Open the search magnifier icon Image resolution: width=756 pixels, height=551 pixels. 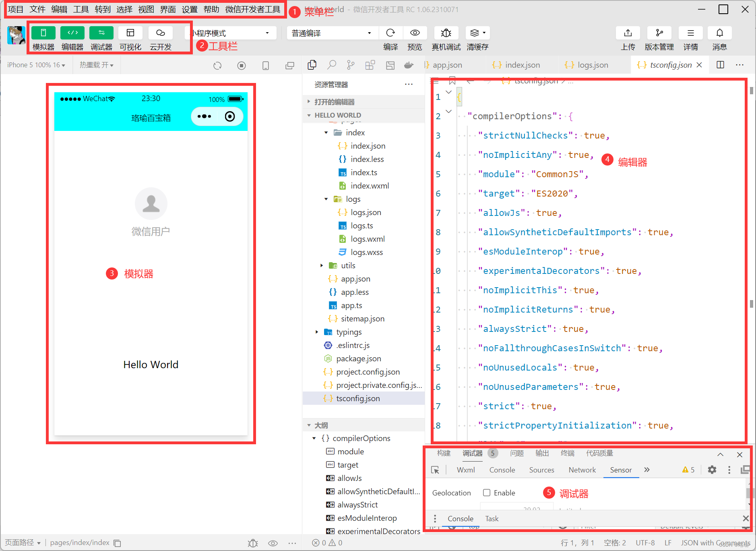tap(332, 65)
